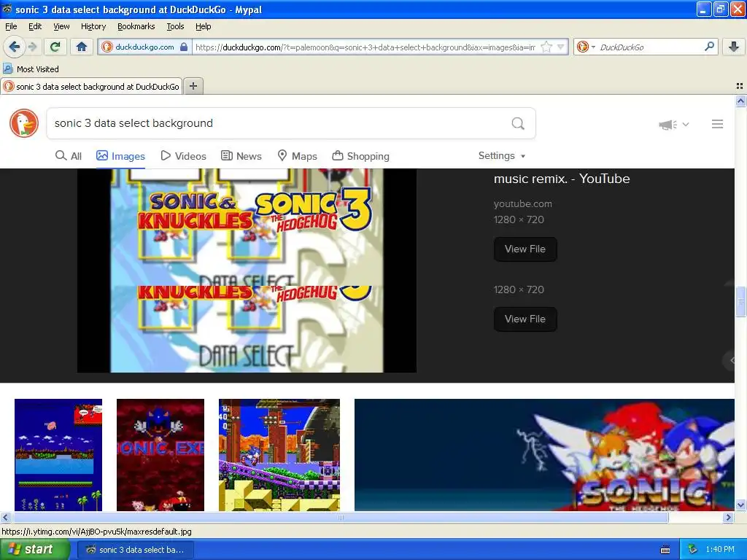Open the History menu
The height and width of the screenshot is (560, 747).
93,27
